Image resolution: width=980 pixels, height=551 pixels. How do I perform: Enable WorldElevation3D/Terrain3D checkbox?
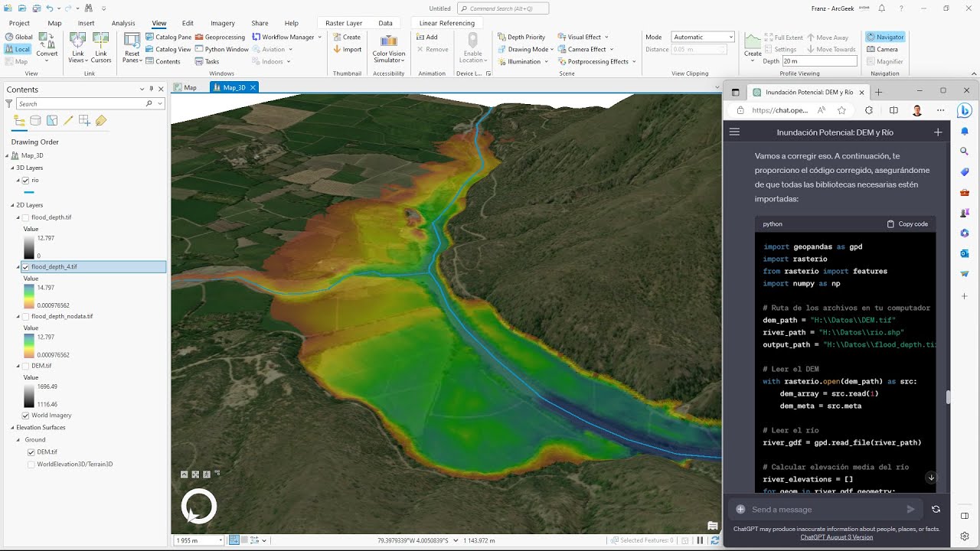[31, 465]
